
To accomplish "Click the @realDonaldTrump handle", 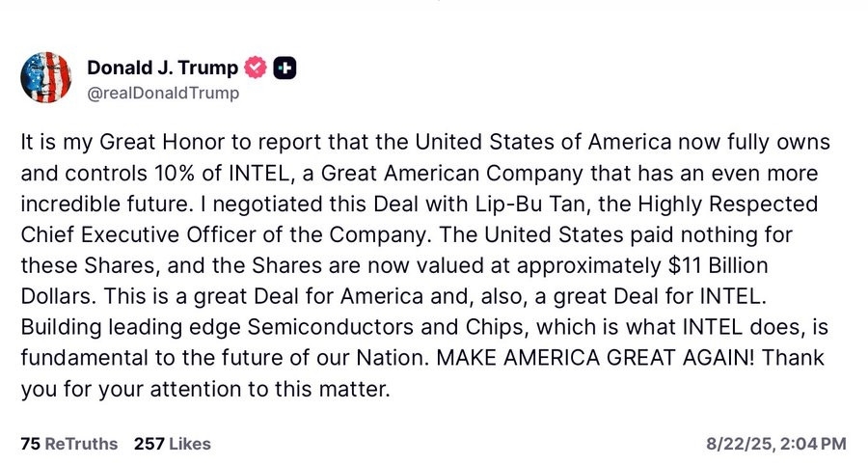I will (x=163, y=94).
